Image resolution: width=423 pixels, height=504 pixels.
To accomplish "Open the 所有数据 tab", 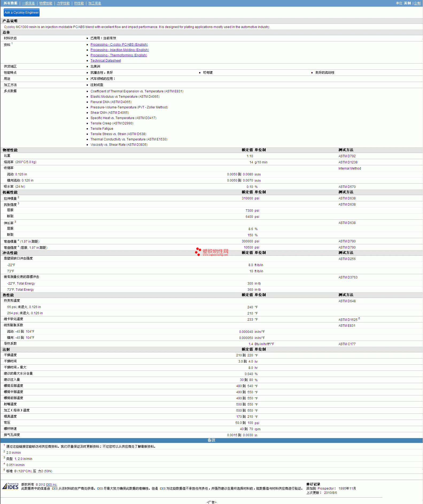I will click(x=10, y=3).
